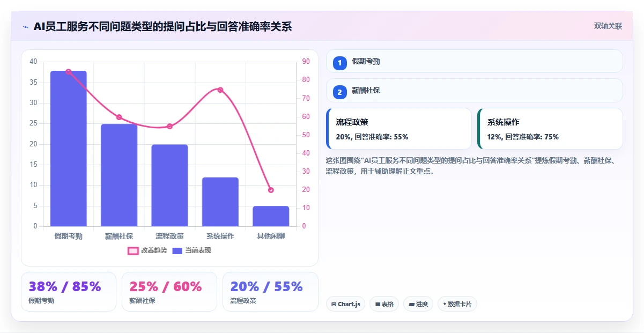
Task: Toggle the 当前表现 legend swatch
Action: pos(177,250)
